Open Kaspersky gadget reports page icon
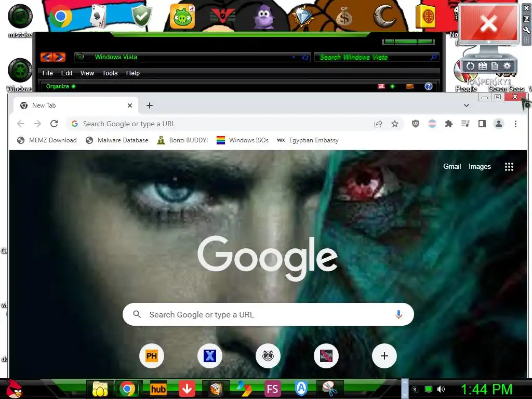This screenshot has height=399, width=532. click(x=495, y=66)
